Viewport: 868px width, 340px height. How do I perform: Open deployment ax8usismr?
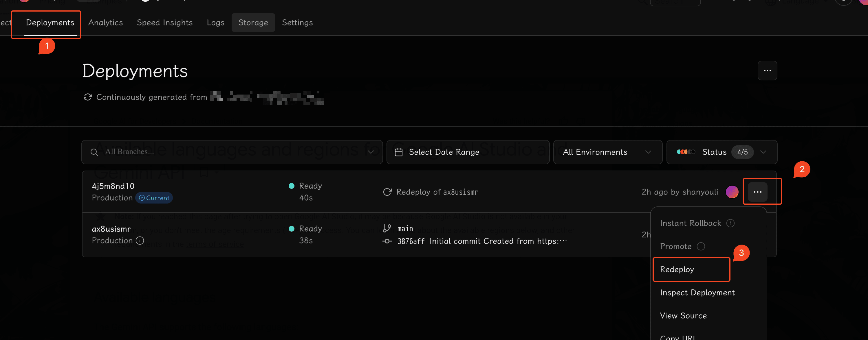pos(111,229)
